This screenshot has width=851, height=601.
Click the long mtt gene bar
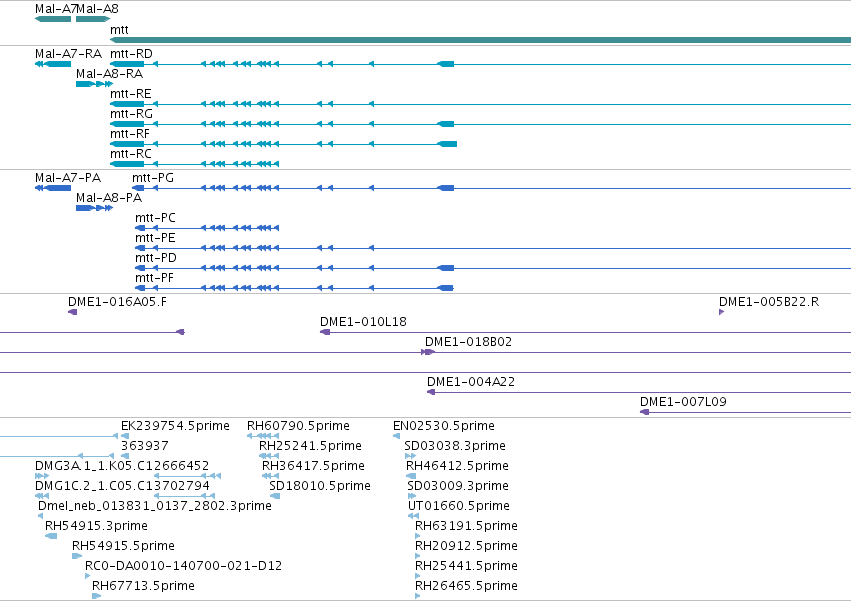point(480,40)
